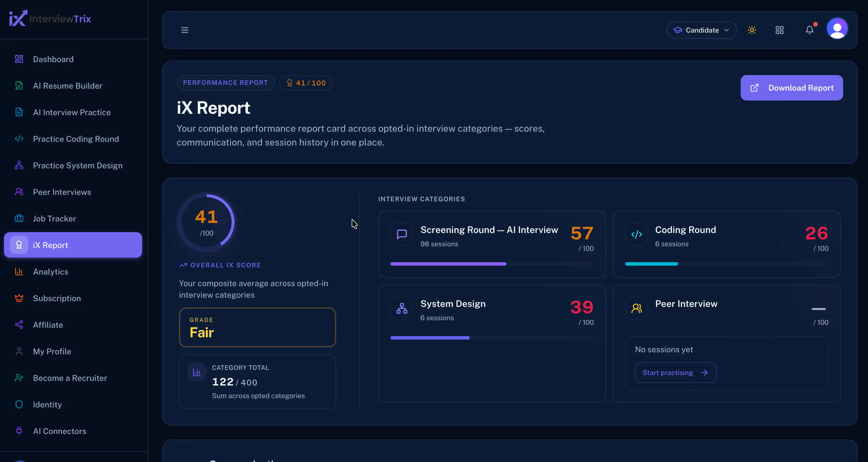Click the AI Interview Practice document icon
Screen dimensions: 868x462
click(19, 112)
